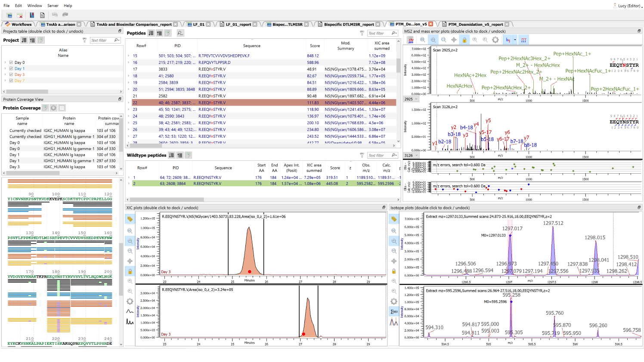644x362 pixels.
Task: Click the search icon next to Peptides
Action: pos(180,33)
